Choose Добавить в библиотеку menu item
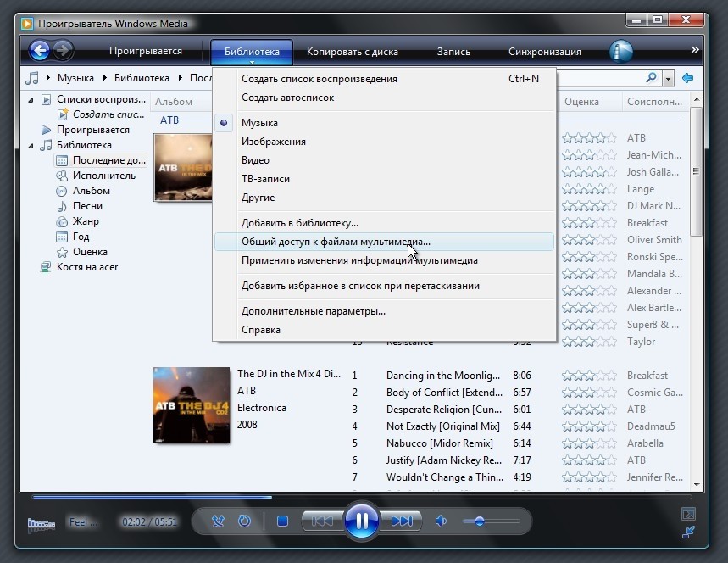This screenshot has width=728, height=563. [385, 223]
